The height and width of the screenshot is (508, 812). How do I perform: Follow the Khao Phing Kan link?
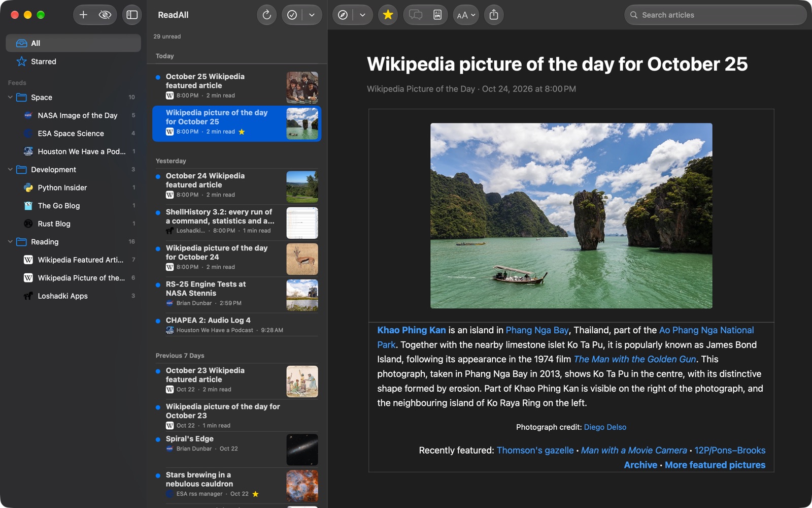(412, 330)
